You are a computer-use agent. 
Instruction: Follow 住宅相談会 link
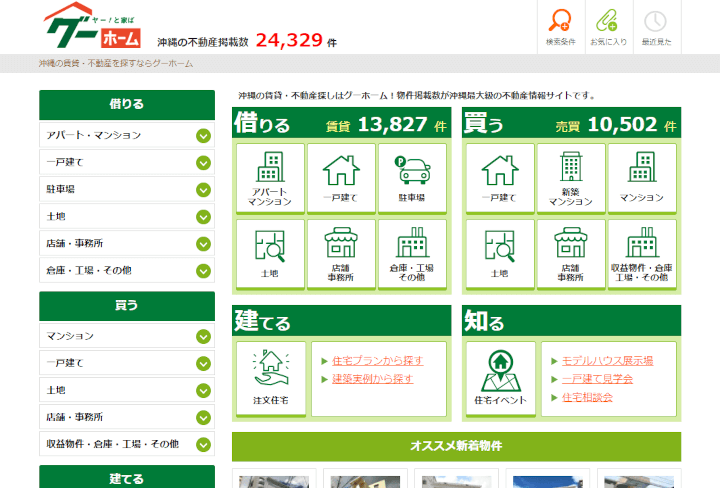[587, 398]
